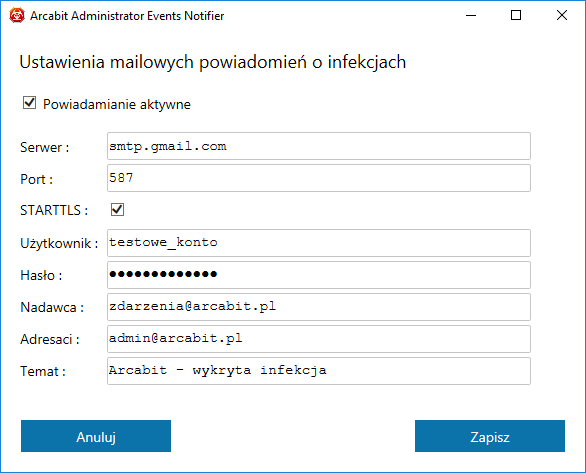Click the Temat label

[x=43, y=371]
